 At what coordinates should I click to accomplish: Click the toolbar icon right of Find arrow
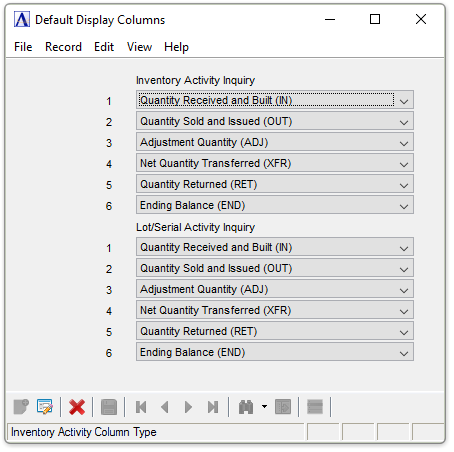pos(283,407)
